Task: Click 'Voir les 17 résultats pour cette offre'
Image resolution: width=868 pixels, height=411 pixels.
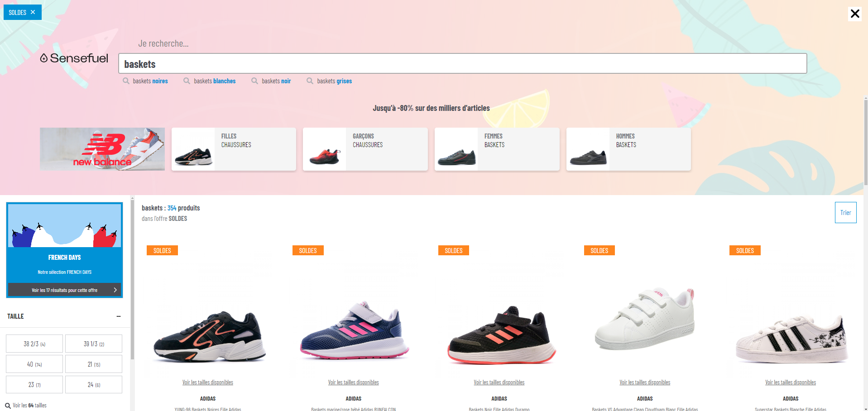Action: (65, 290)
